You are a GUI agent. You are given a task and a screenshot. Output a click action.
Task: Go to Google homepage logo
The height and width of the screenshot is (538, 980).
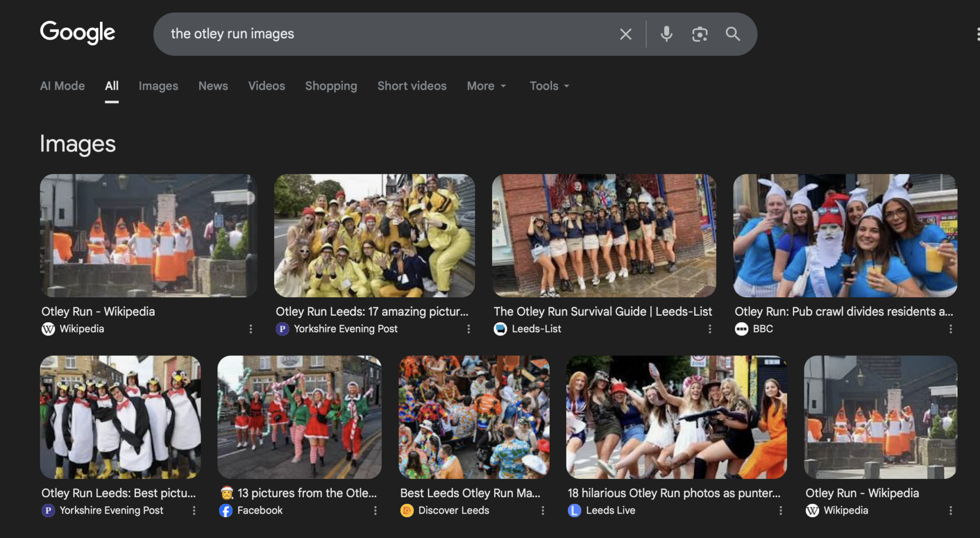tap(78, 33)
